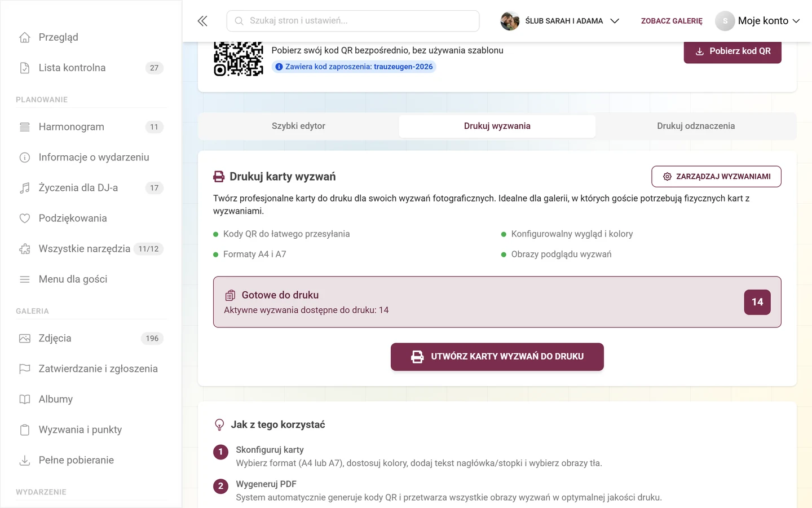The image size is (812, 508).
Task: Open the Drukuj odznaczenia tab
Action: [696, 126]
